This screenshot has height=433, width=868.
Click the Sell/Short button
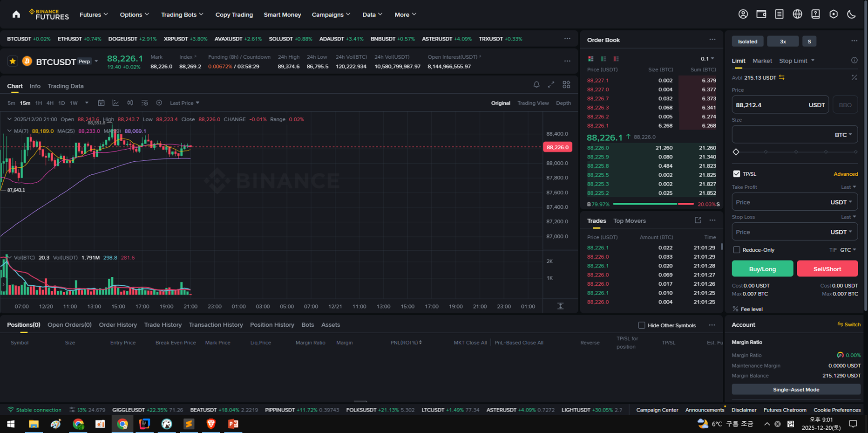click(x=827, y=268)
